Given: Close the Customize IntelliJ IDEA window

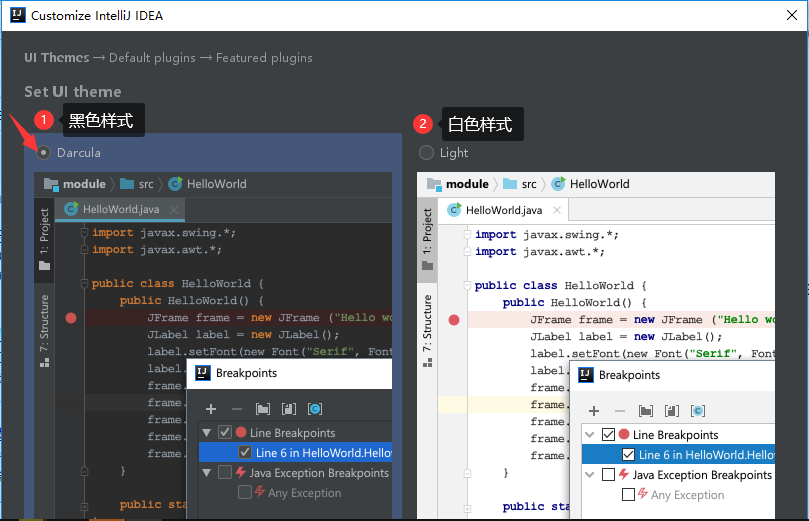Looking at the screenshot, I should [x=792, y=15].
